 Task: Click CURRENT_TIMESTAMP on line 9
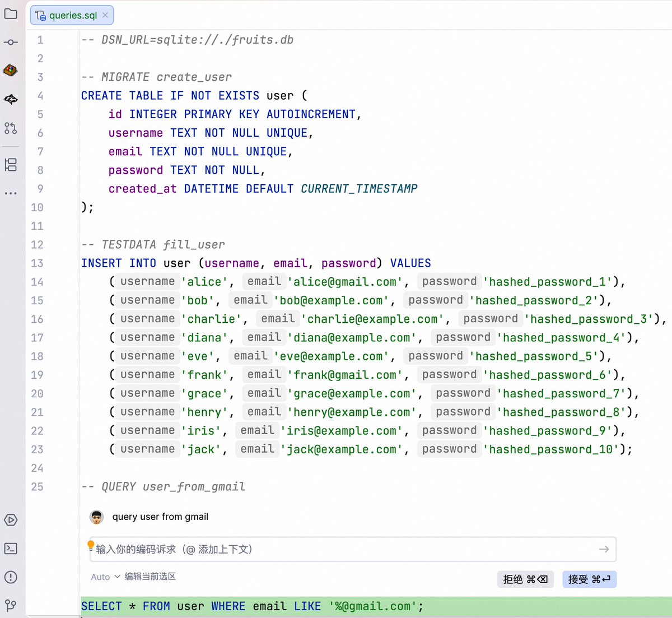pyautogui.click(x=359, y=189)
